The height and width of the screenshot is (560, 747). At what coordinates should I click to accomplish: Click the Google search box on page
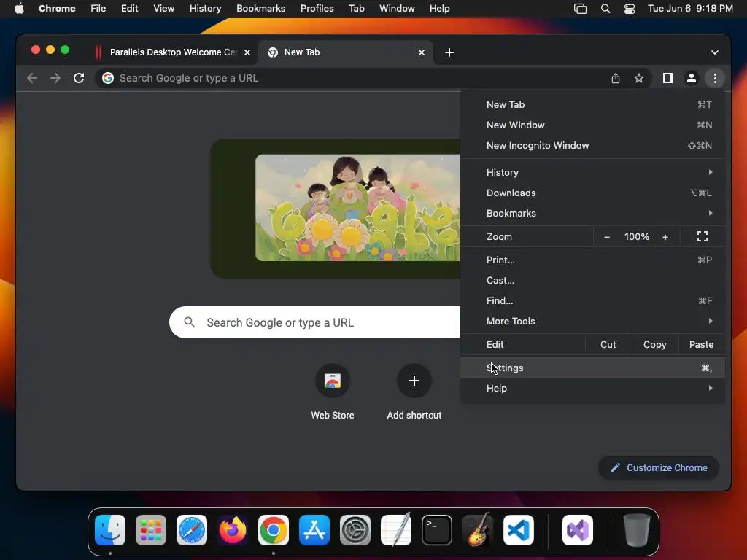click(x=314, y=322)
